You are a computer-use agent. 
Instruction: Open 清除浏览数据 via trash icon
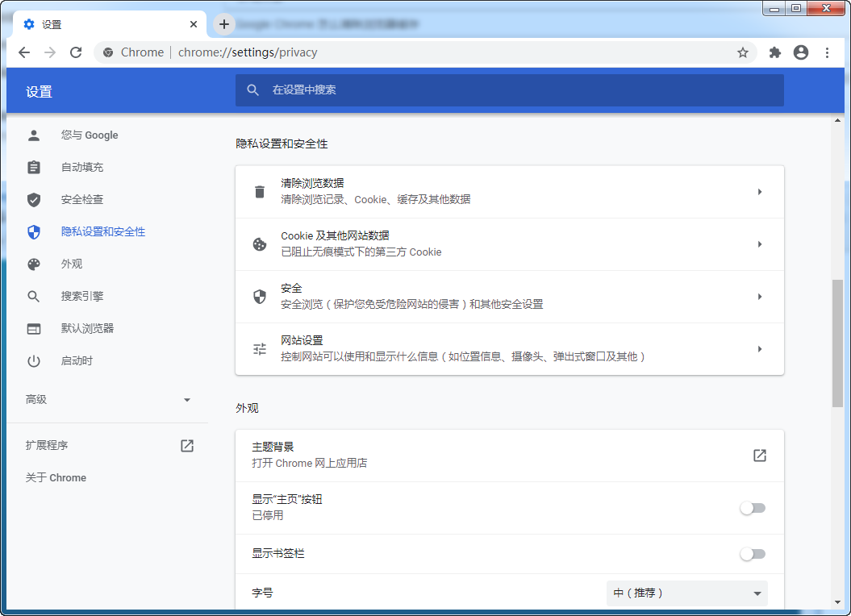259,191
